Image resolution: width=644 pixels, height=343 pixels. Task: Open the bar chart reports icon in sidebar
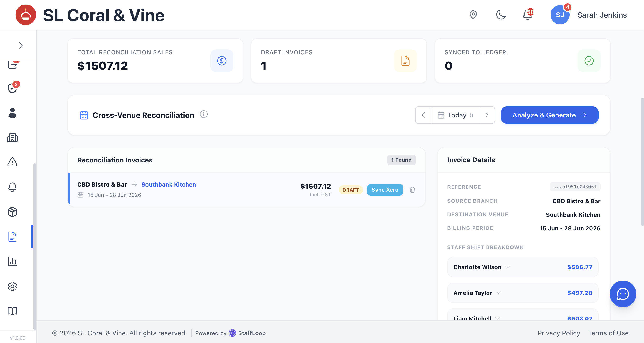point(12,261)
